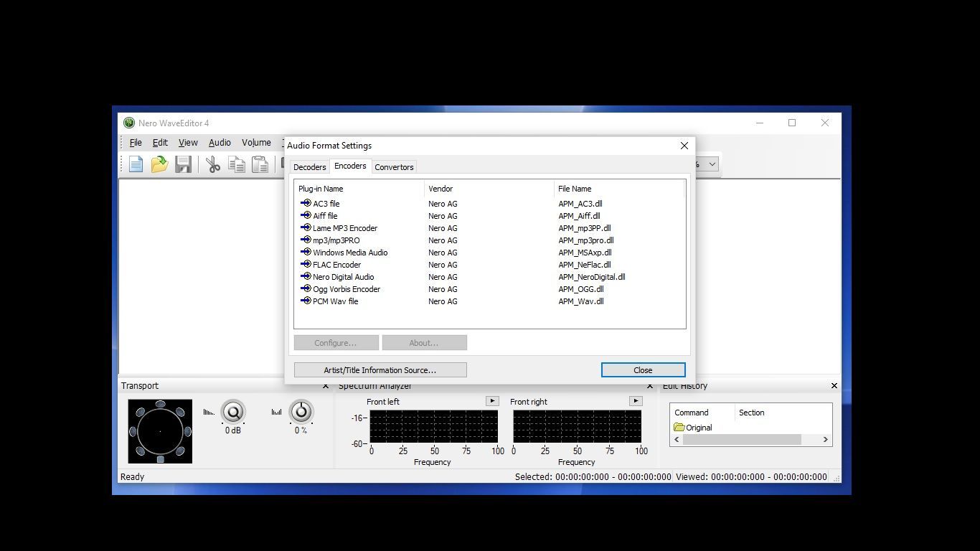This screenshot has height=551, width=980.
Task: Click the FLAC Encoder plug-in icon
Action: tap(305, 264)
